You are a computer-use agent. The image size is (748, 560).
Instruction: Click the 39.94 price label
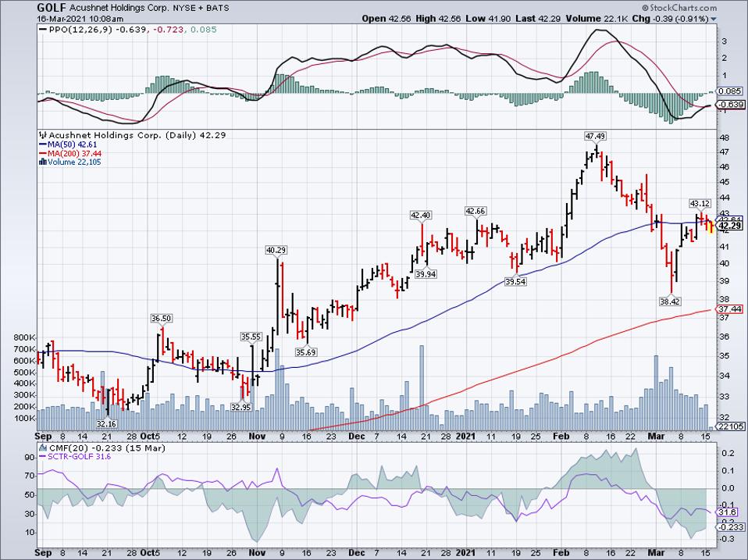tap(426, 274)
